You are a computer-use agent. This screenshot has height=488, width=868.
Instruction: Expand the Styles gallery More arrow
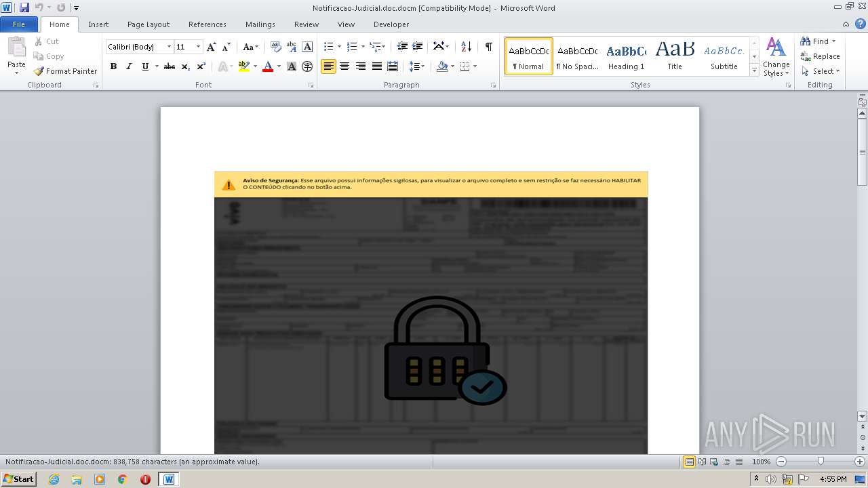754,70
